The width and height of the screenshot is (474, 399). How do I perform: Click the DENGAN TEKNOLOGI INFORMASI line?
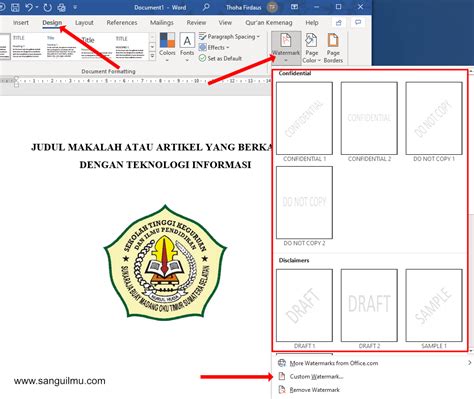(165, 165)
